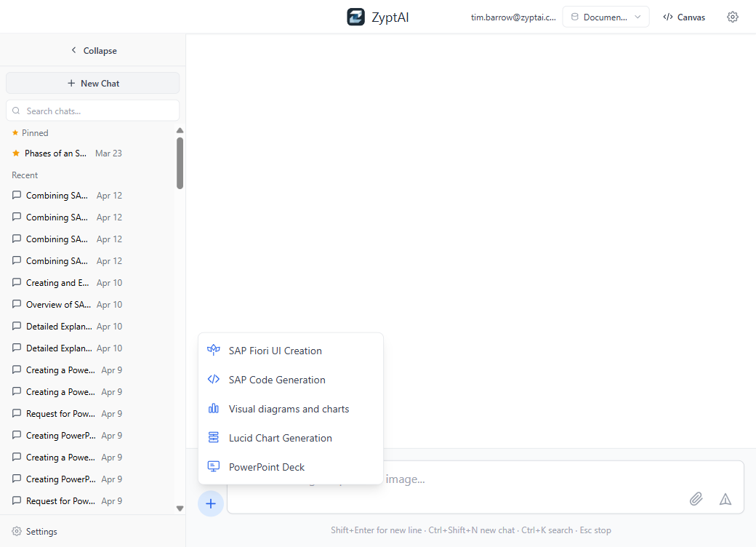Open the Overview of SA... chat
756x547 pixels.
point(67,304)
